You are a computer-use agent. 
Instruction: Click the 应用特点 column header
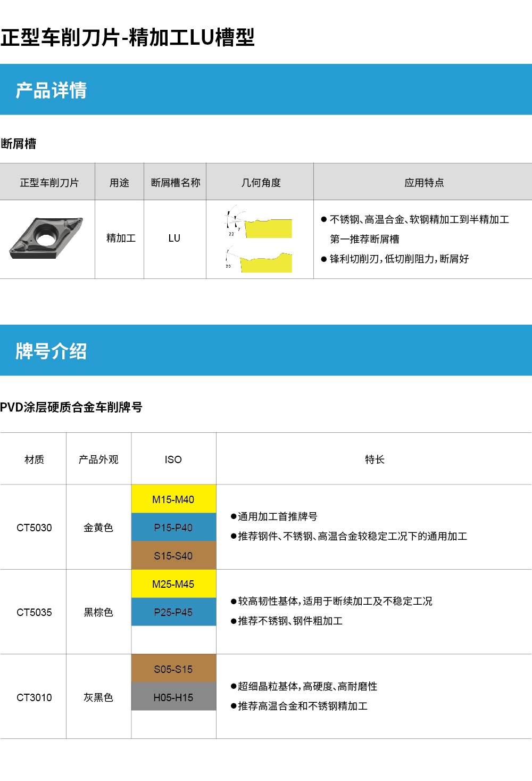click(x=423, y=183)
